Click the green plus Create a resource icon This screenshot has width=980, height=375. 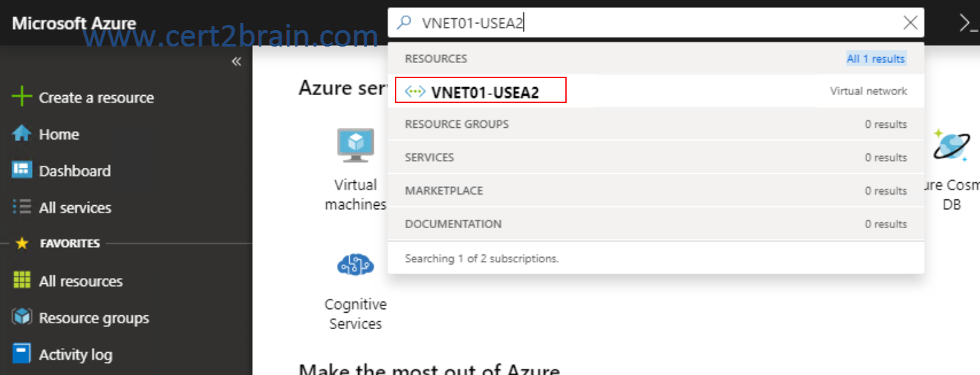tap(22, 97)
